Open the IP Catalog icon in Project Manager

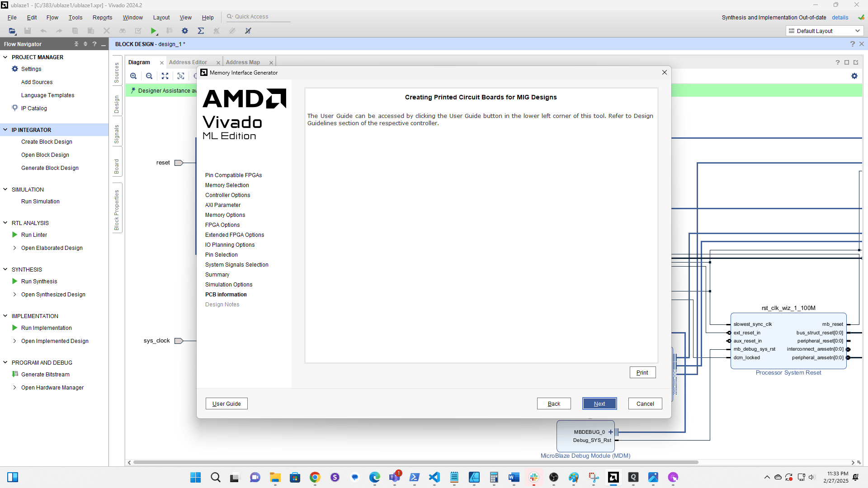click(15, 108)
